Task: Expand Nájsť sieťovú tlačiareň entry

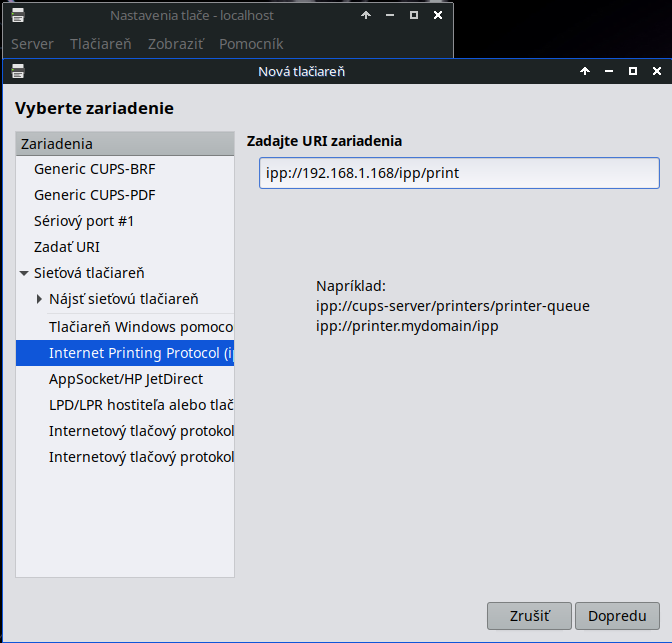Action: (39, 299)
